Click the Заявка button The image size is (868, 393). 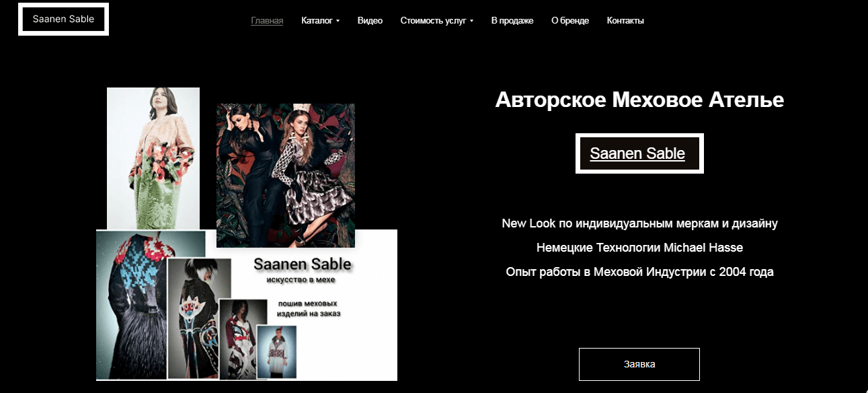pyautogui.click(x=639, y=364)
